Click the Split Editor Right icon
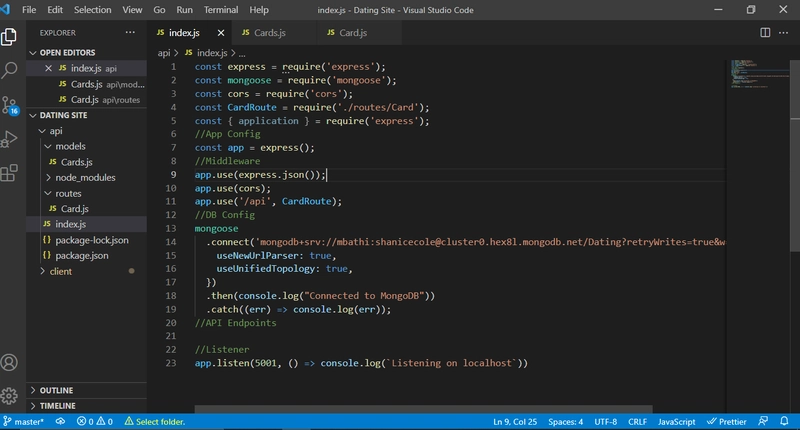Viewport: 800px width, 430px height. [765, 33]
